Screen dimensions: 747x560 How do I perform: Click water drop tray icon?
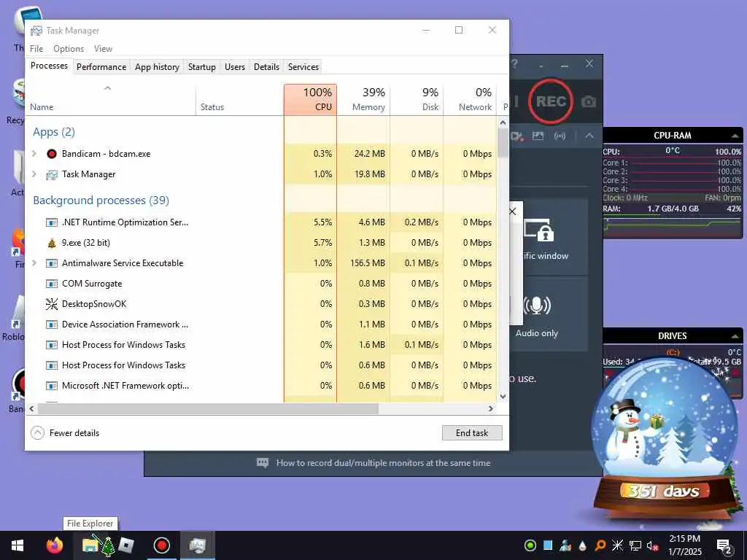click(583, 545)
